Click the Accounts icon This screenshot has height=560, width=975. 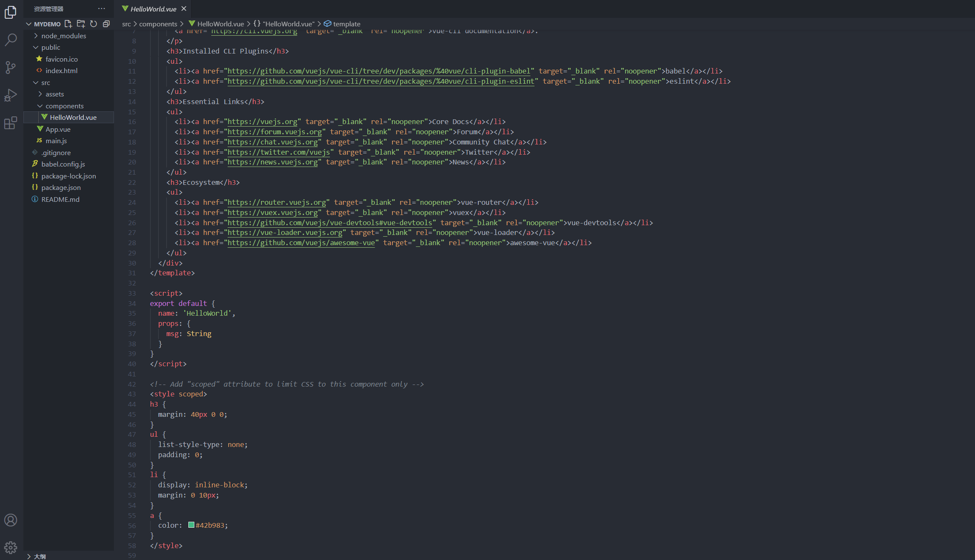point(11,520)
